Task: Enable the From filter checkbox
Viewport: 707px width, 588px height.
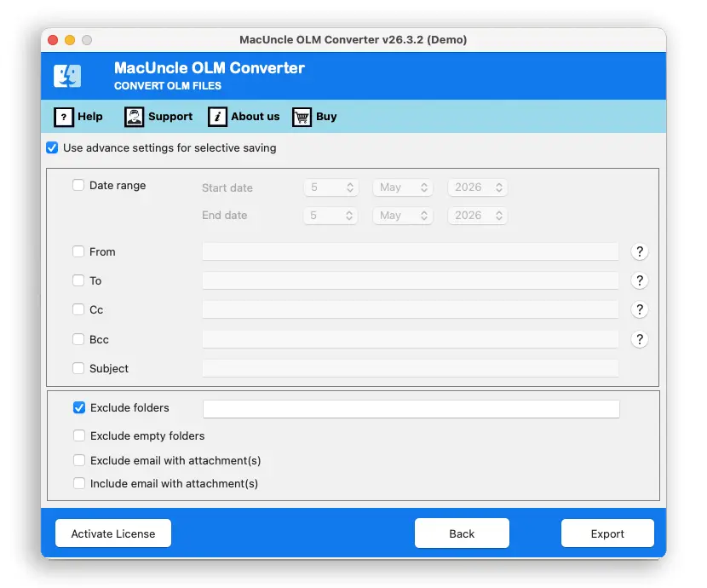Action: (x=78, y=251)
